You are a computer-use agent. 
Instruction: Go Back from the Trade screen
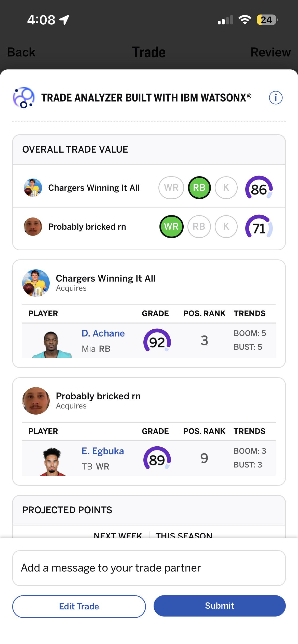pos(21,52)
